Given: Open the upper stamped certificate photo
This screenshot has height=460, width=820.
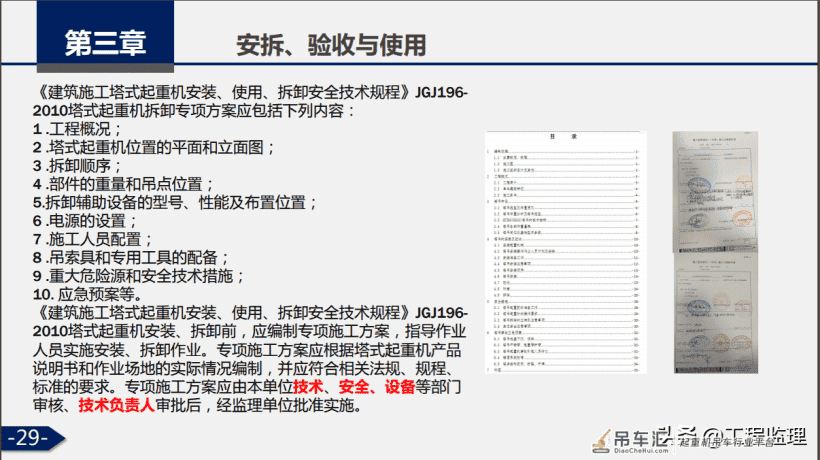Looking at the screenshot, I should 715,192.
